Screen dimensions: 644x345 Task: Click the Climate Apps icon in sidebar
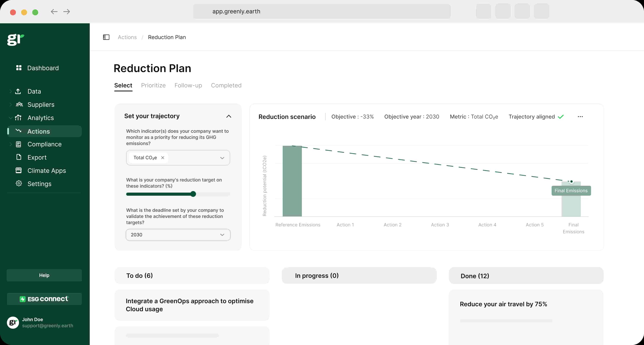(19, 170)
